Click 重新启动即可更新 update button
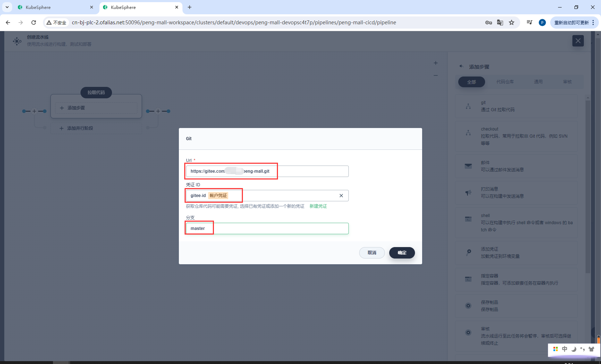The width and height of the screenshot is (601, 364). 571,23
